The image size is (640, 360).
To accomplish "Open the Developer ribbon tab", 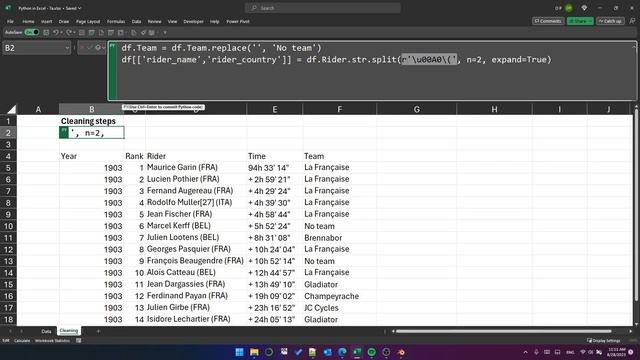I will [x=193, y=21].
